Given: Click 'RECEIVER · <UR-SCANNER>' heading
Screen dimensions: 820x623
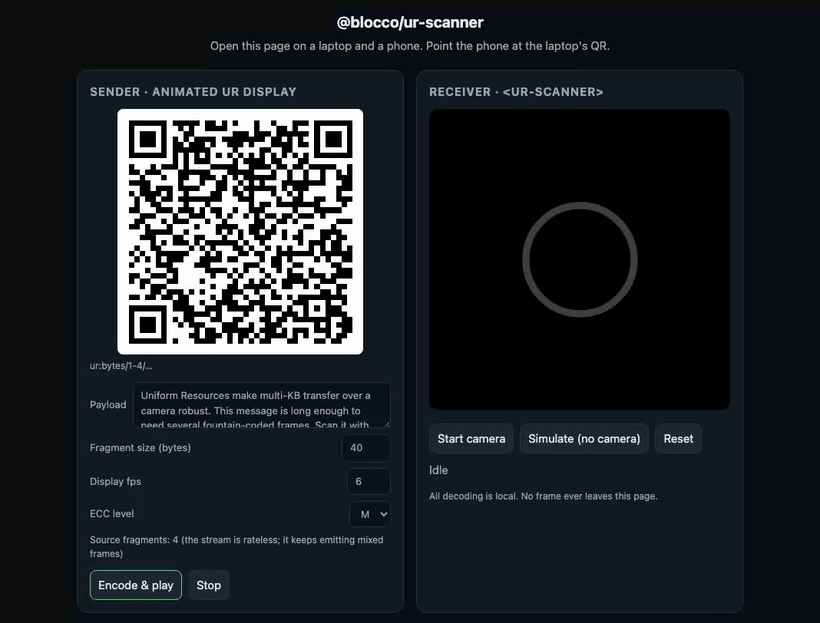Looking at the screenshot, I should 516,92.
